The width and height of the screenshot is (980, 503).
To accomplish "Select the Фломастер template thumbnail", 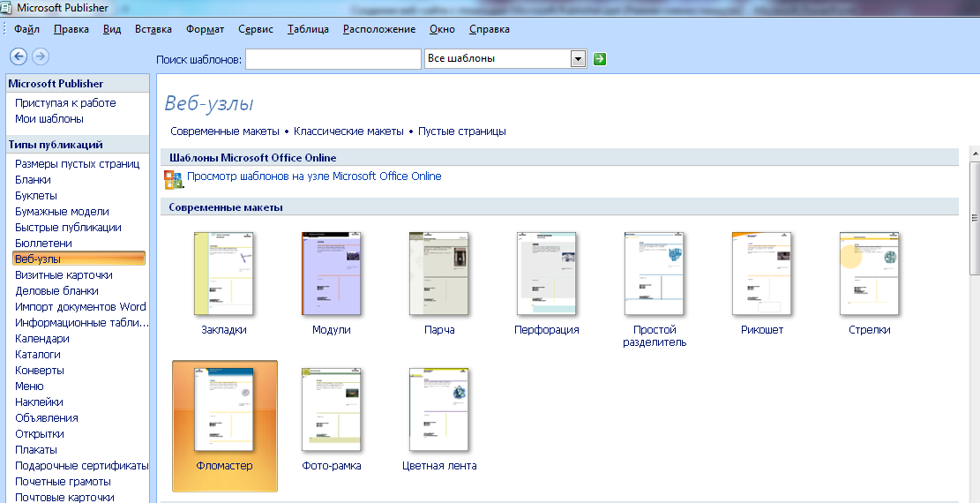I will click(224, 409).
